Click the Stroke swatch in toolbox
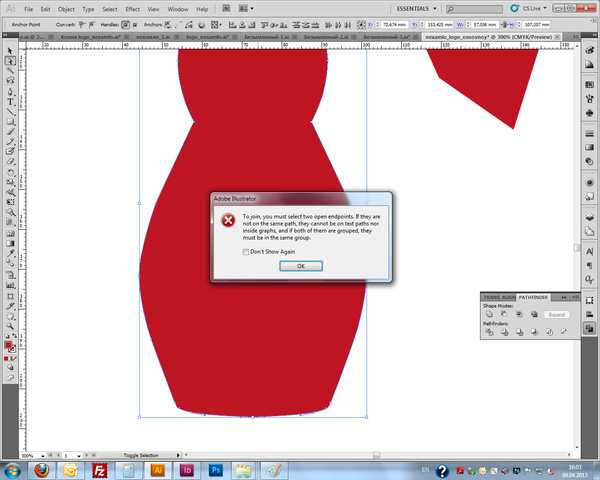 click(13, 349)
